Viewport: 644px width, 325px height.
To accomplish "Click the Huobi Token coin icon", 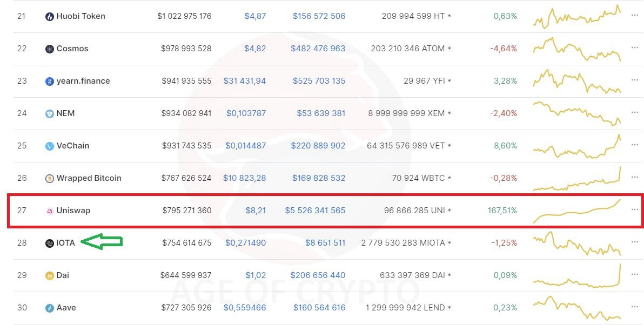I will pyautogui.click(x=49, y=17).
